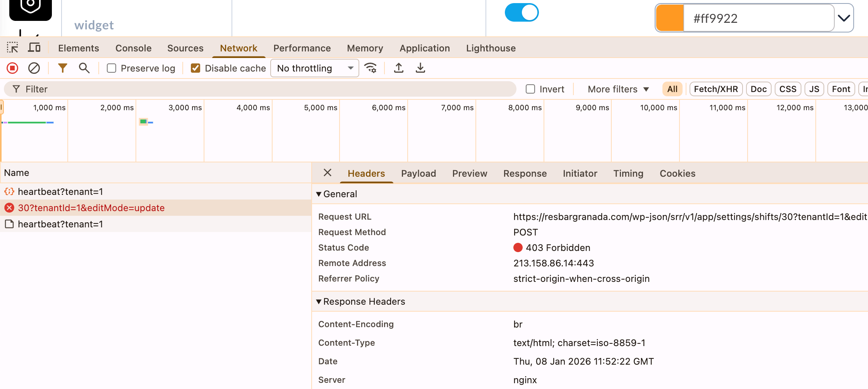
Task: Check the Invert filter checkbox
Action: click(530, 89)
